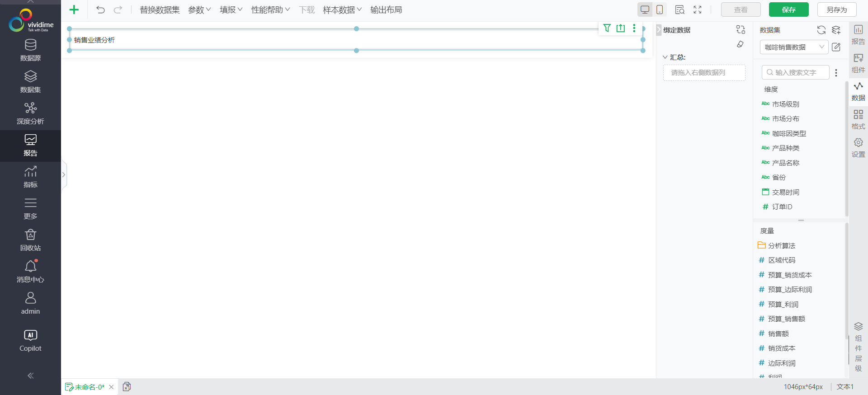Image resolution: width=868 pixels, height=395 pixels.
Task: Collapse the left sidebar with double chevron
Action: 30,376
